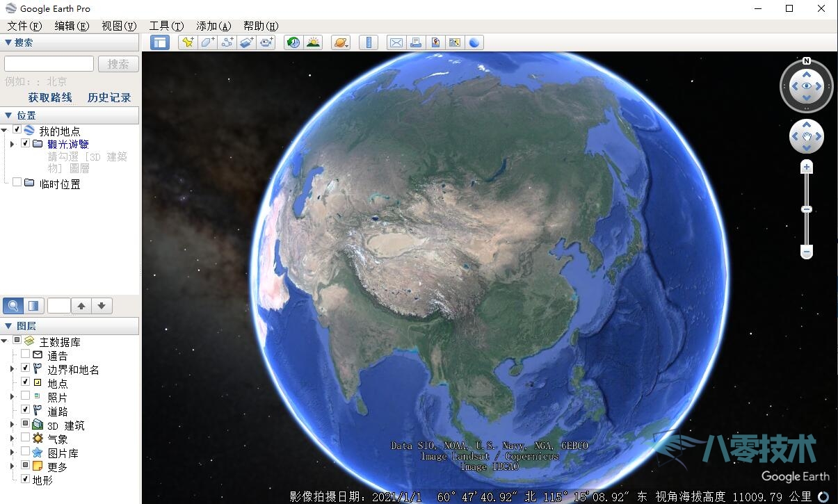
Task: Open the 文件(F) menu
Action: 24,26
